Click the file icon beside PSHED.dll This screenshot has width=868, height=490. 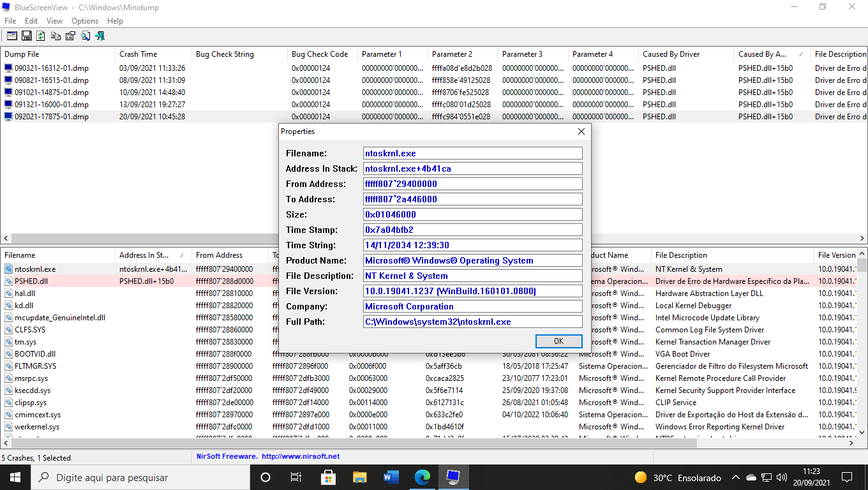[8, 281]
